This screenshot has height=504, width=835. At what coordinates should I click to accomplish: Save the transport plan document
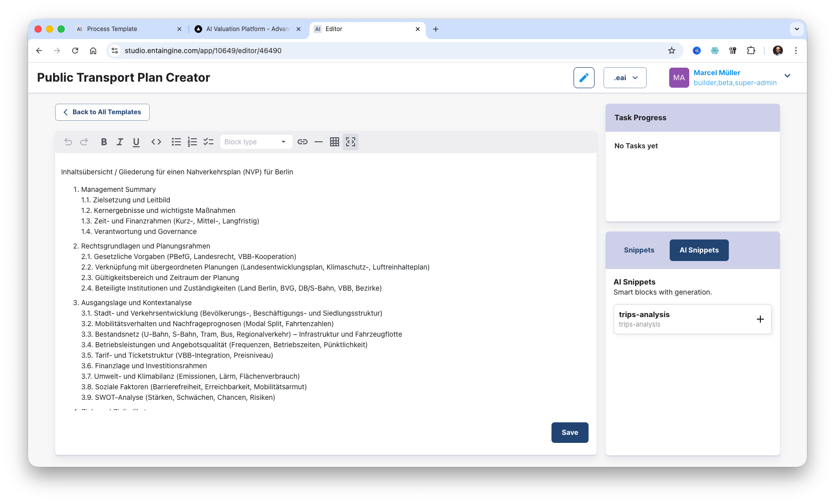[x=570, y=432]
